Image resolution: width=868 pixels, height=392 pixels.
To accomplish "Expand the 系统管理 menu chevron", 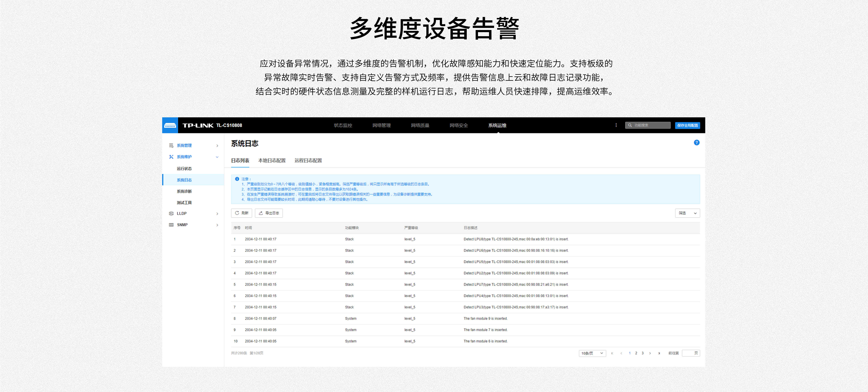I will coord(217,146).
